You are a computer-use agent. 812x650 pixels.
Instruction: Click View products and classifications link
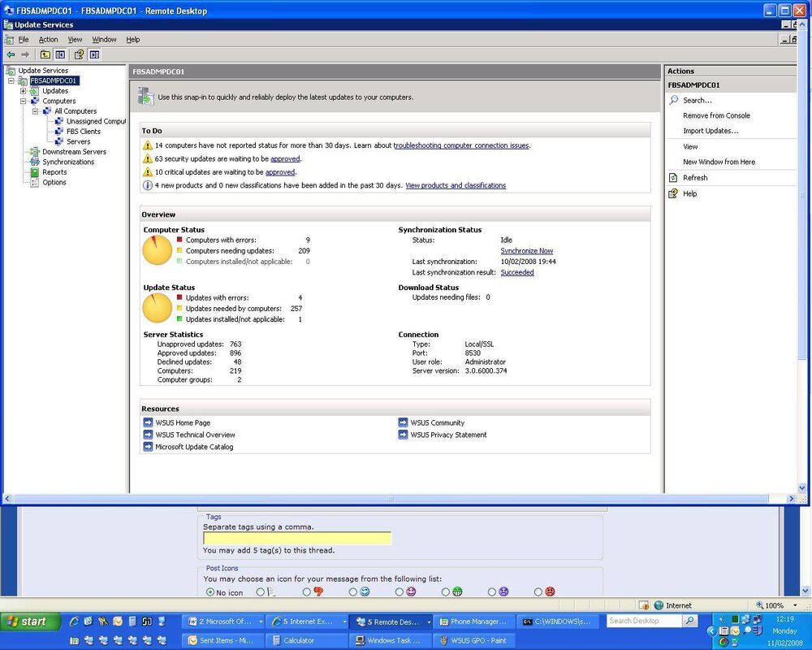click(x=456, y=185)
